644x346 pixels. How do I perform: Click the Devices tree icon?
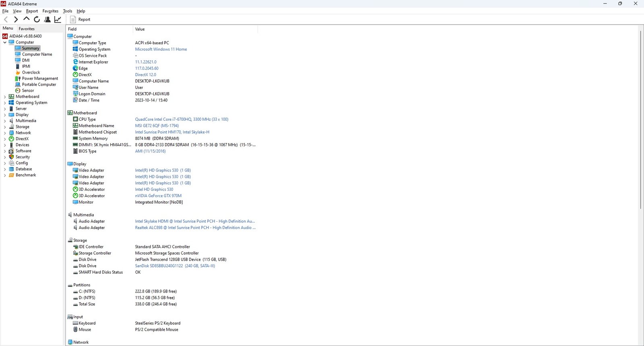click(11, 145)
